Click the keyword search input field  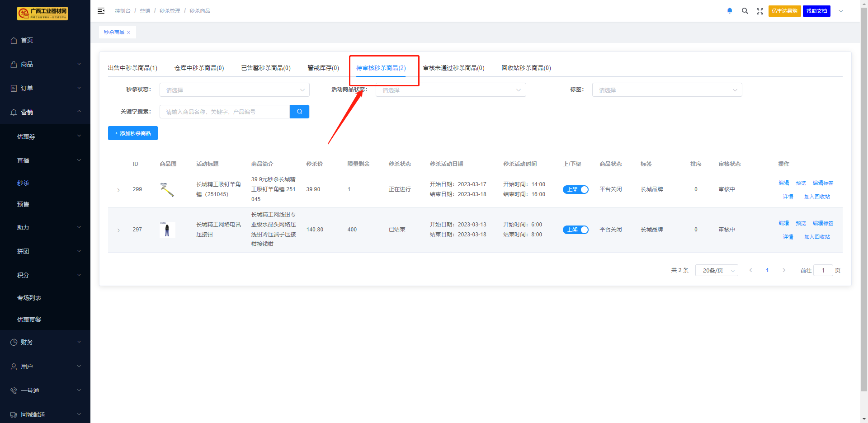225,112
